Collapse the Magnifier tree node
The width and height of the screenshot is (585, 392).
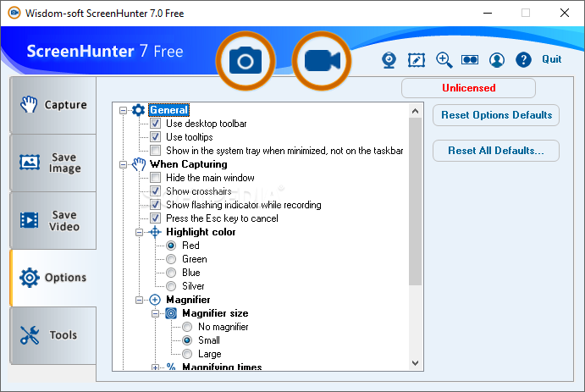pyautogui.click(x=139, y=300)
